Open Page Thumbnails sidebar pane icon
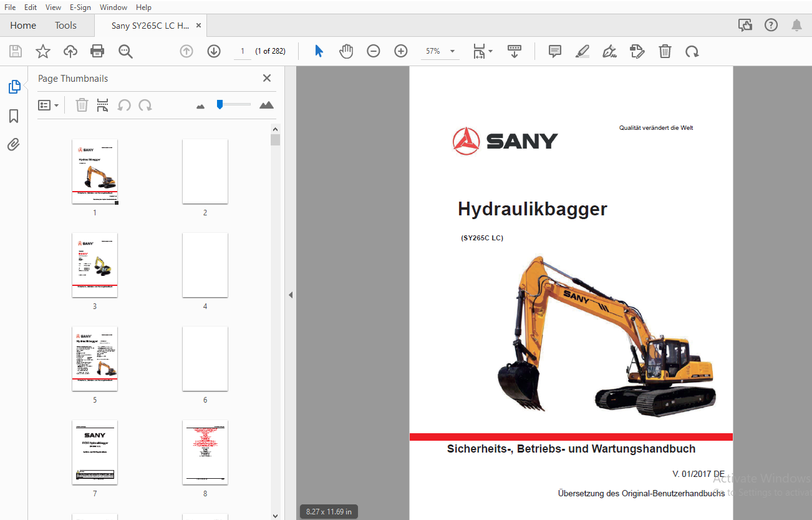812x520 pixels. 14,87
